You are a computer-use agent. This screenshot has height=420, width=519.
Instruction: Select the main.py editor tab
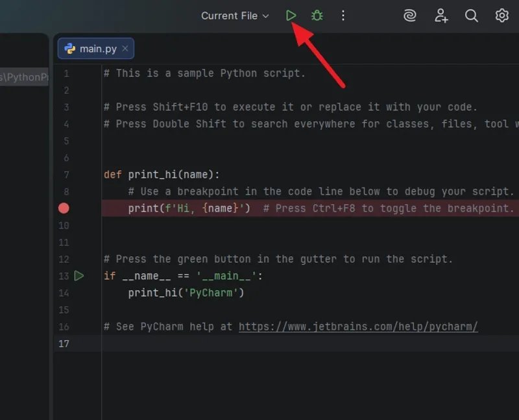(95, 49)
